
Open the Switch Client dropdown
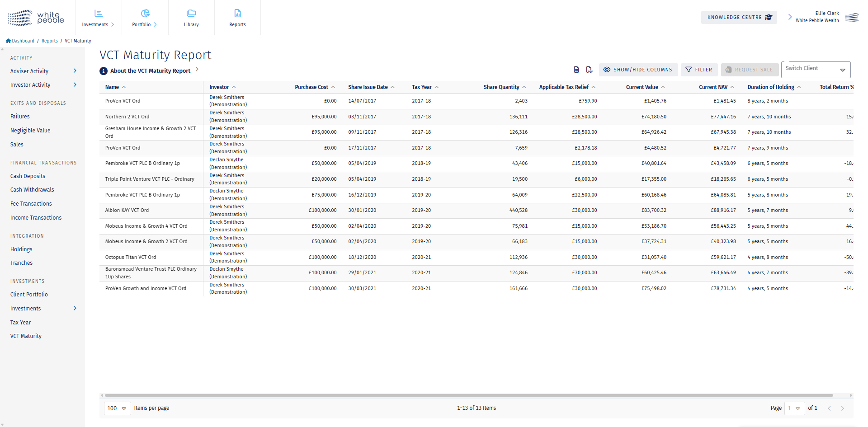[x=842, y=70]
